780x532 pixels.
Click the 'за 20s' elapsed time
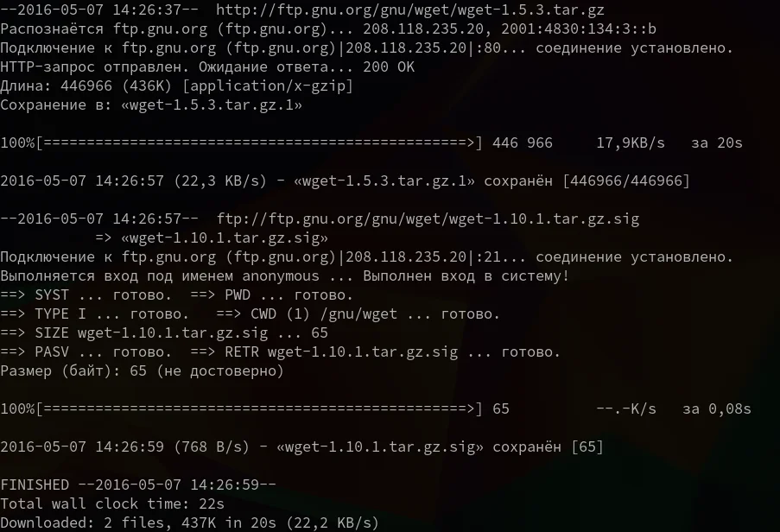pos(717,143)
